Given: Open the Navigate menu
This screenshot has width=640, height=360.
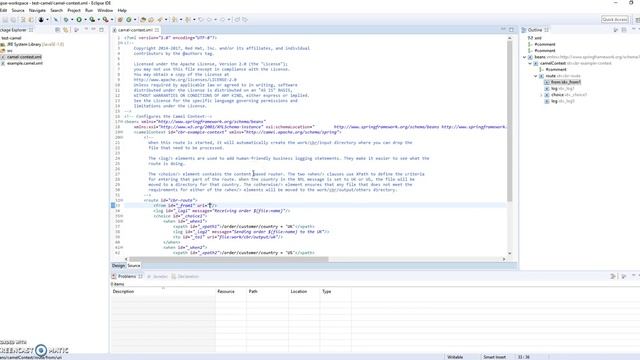Looking at the screenshot, I should pyautogui.click(x=37, y=10).
